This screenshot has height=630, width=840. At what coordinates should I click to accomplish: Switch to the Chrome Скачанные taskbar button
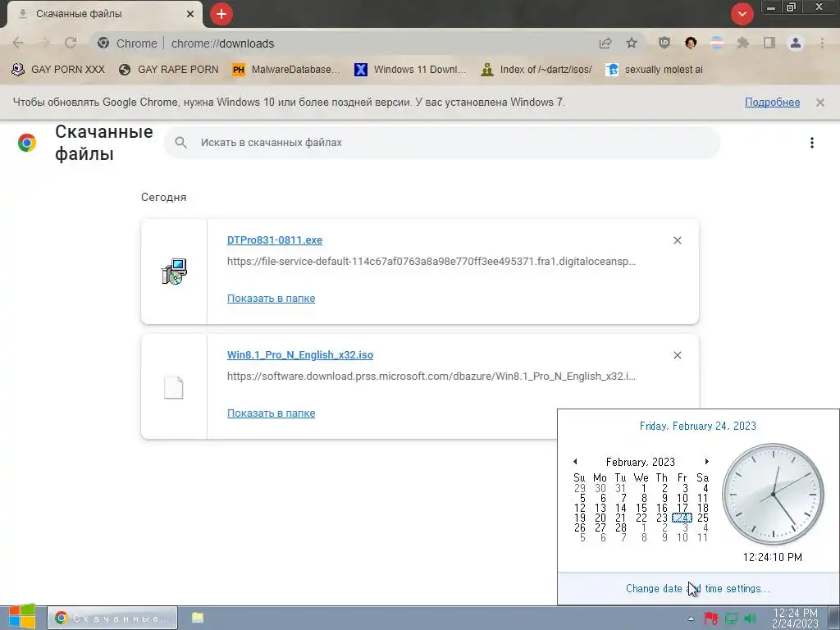click(x=112, y=619)
